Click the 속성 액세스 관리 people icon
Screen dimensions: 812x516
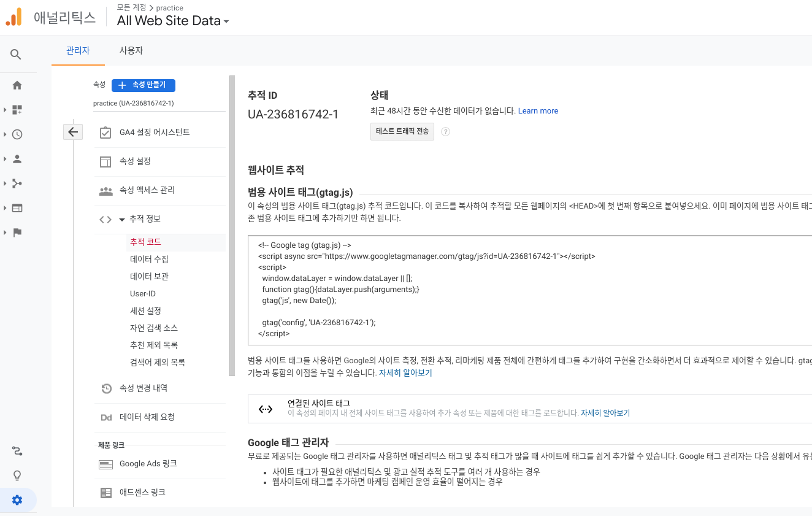point(105,191)
